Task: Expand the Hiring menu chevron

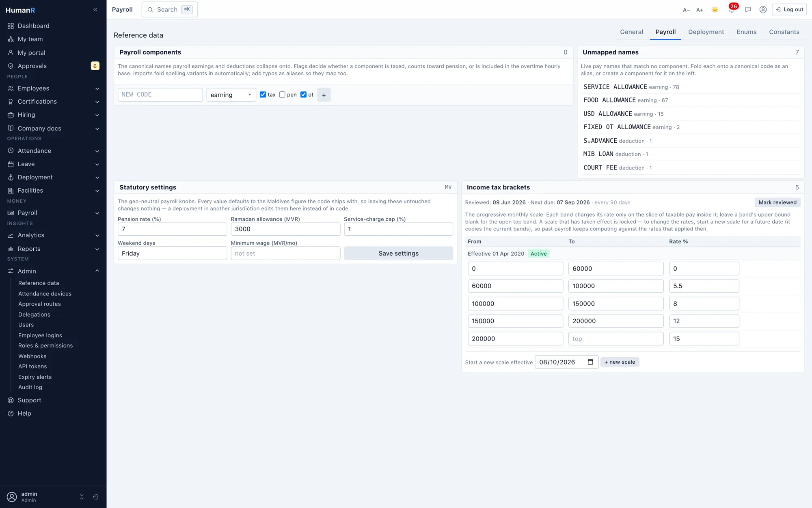Action: (x=97, y=115)
